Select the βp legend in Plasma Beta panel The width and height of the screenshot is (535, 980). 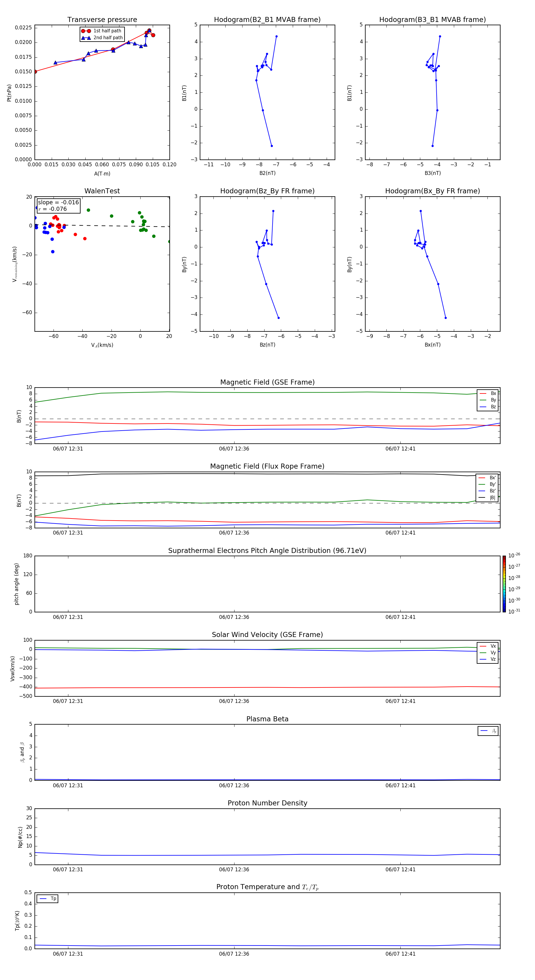pyautogui.click(x=488, y=731)
